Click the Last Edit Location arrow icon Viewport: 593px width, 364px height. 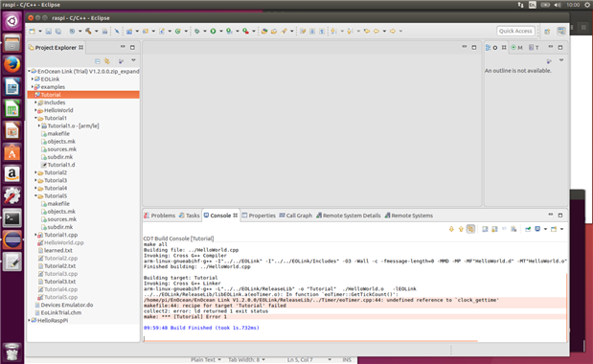tap(367, 32)
